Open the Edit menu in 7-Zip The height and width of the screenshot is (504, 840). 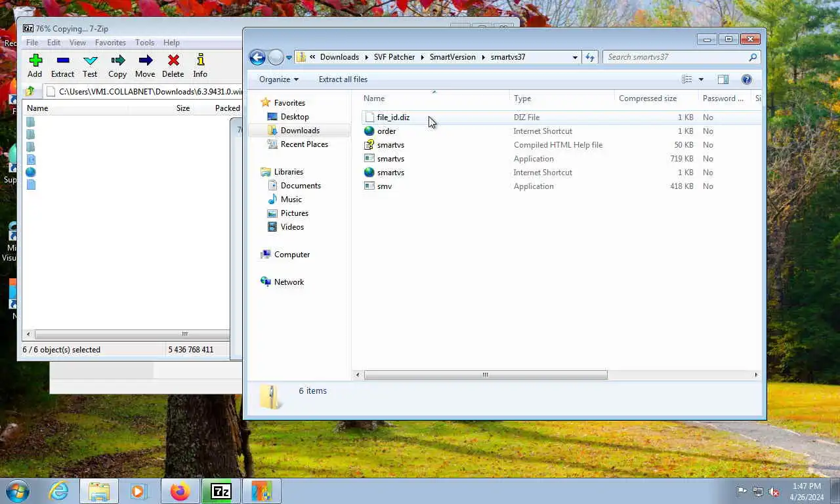pos(54,43)
